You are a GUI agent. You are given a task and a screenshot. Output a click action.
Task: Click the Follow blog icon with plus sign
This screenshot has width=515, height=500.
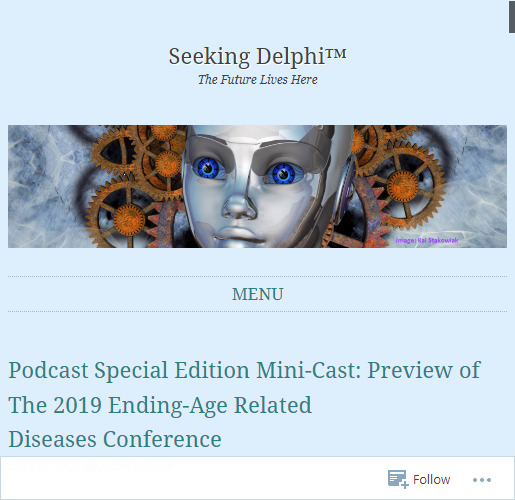(x=398, y=479)
